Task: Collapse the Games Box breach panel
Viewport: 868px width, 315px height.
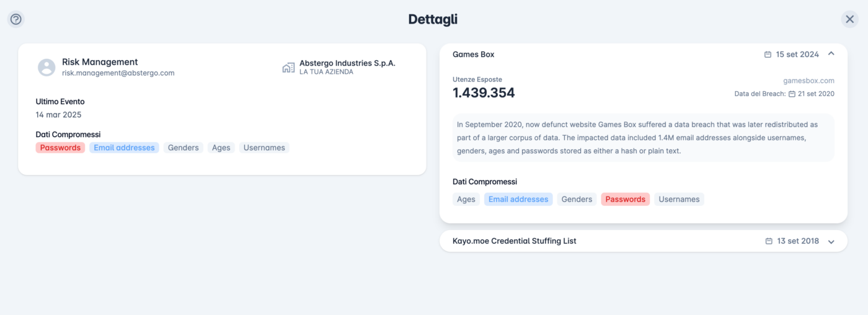Action: click(831, 54)
